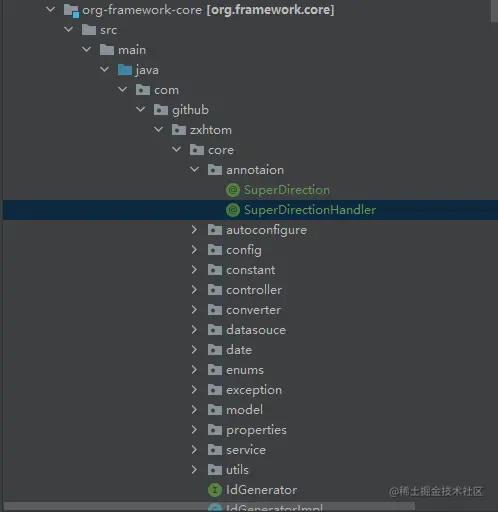Expand the exception package arrow
The image size is (498, 512).
pyautogui.click(x=194, y=390)
